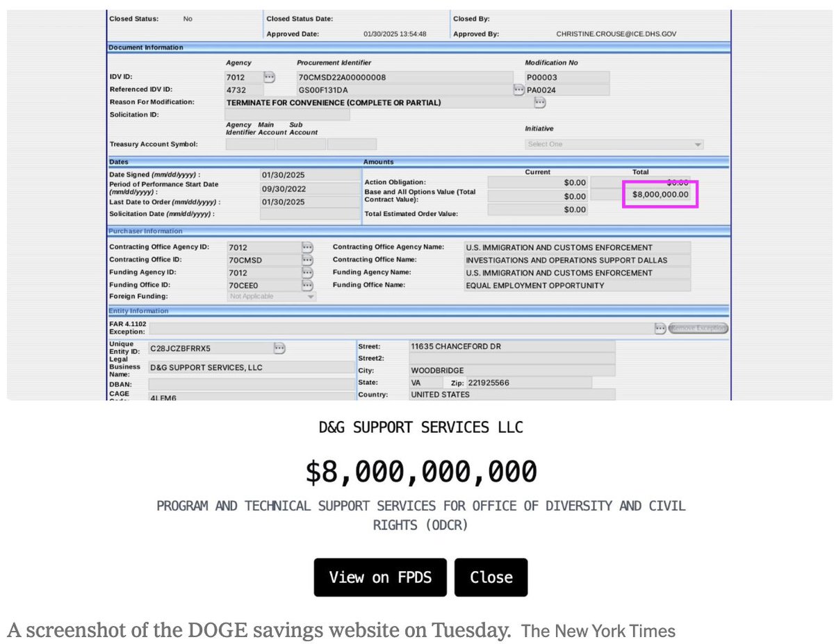Screen dimensions: 834x644
Task: Click the Close button below the description
Action: 491,577
